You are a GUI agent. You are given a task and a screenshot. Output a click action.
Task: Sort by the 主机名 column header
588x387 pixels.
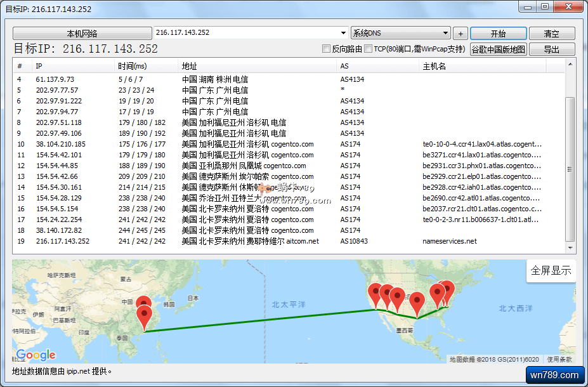483,67
